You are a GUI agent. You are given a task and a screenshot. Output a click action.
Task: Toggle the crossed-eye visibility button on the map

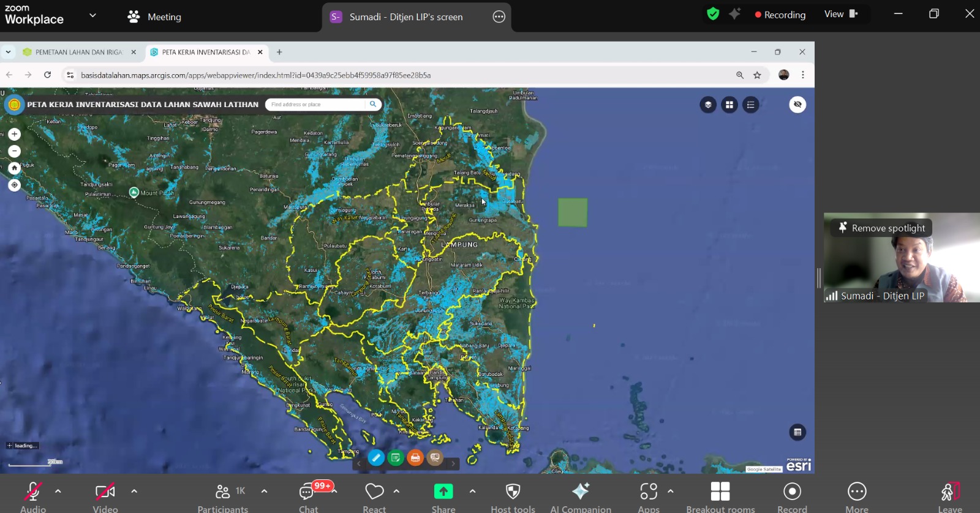point(797,105)
